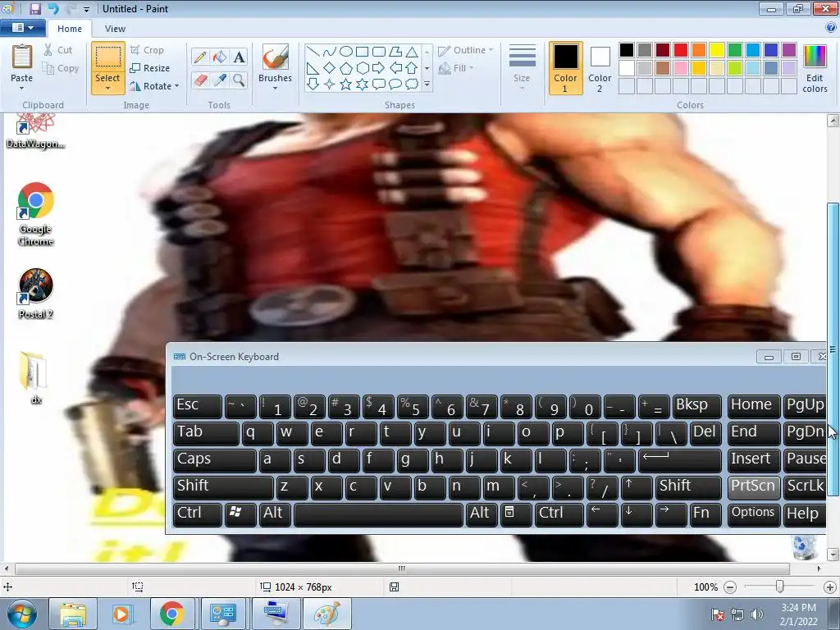Viewport: 840px width, 630px height.
Task: Expand the Paste dropdown arrow
Action: tap(22, 89)
